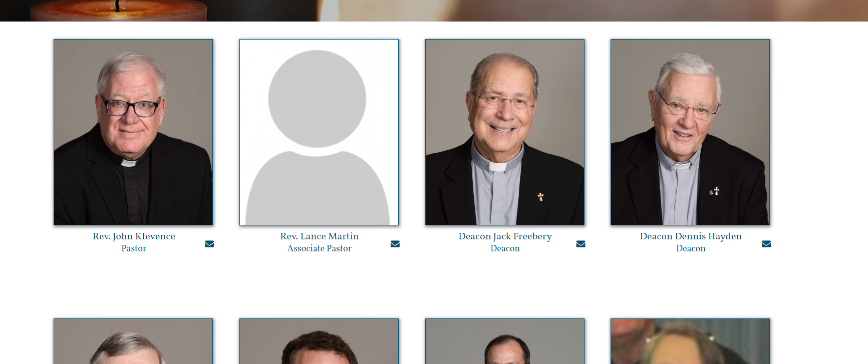Click the Rev. John Klevence name

(134, 236)
